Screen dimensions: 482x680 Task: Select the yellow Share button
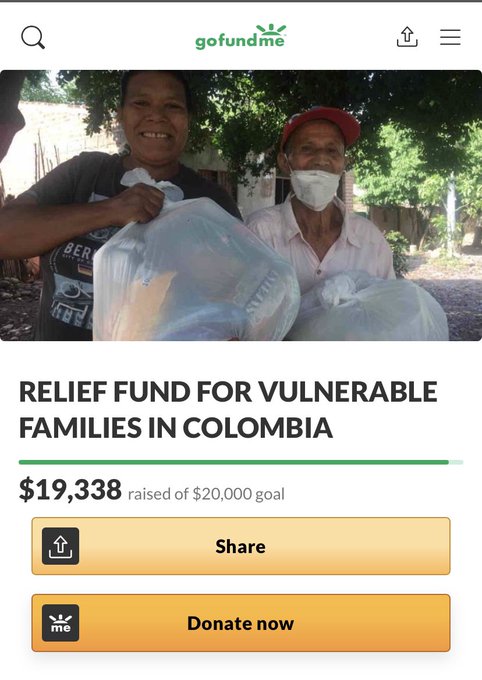241,546
